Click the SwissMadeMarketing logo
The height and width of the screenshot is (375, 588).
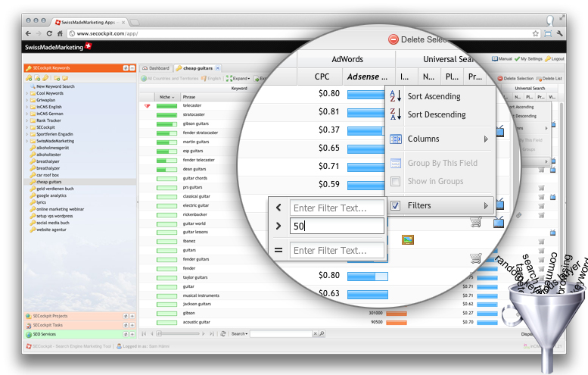(x=58, y=47)
